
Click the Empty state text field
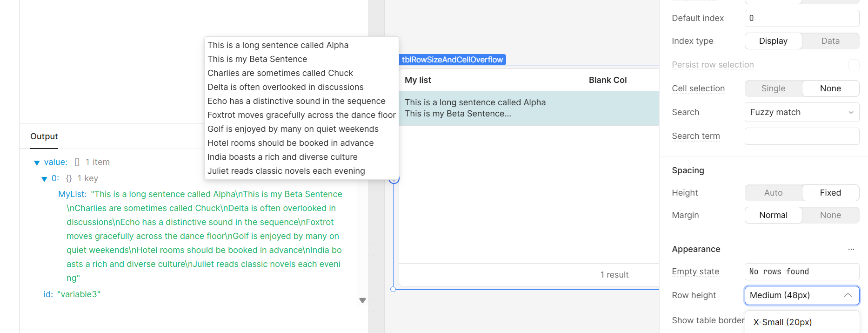pyautogui.click(x=801, y=272)
